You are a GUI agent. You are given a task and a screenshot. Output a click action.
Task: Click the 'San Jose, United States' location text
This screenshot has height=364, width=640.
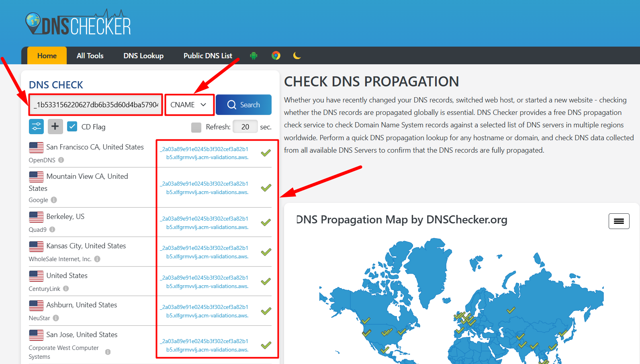[x=82, y=335]
